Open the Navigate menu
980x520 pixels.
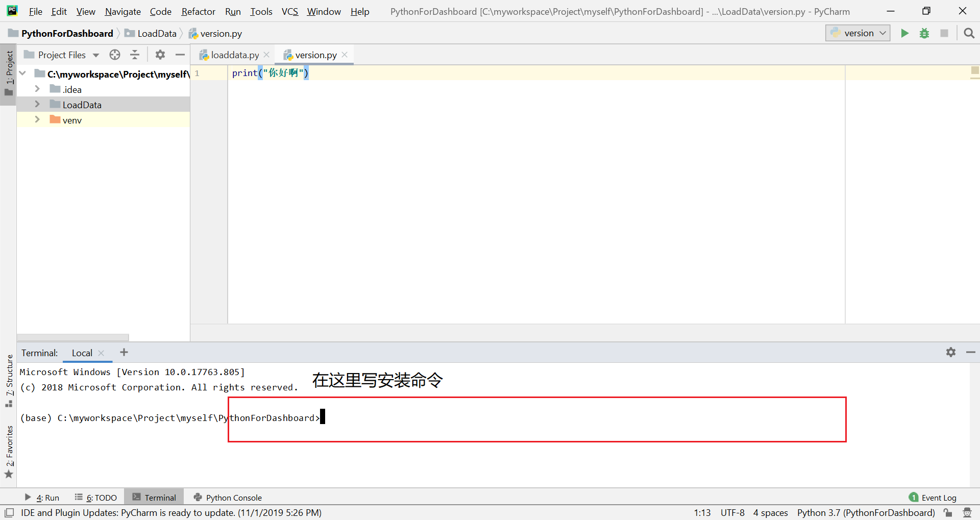(x=122, y=11)
